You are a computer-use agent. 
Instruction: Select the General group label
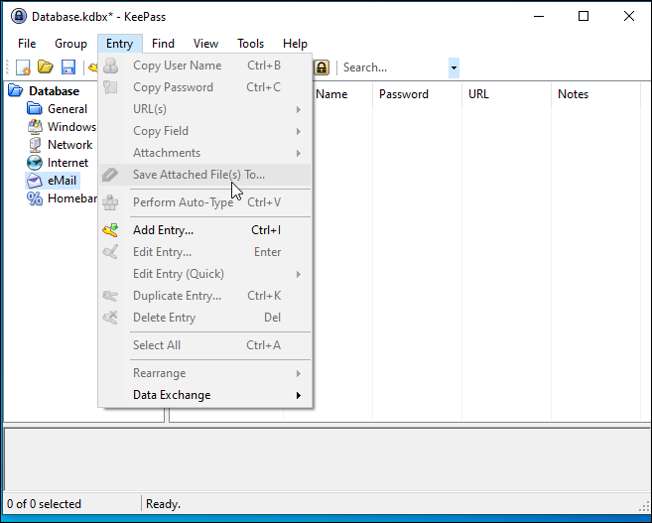click(67, 109)
